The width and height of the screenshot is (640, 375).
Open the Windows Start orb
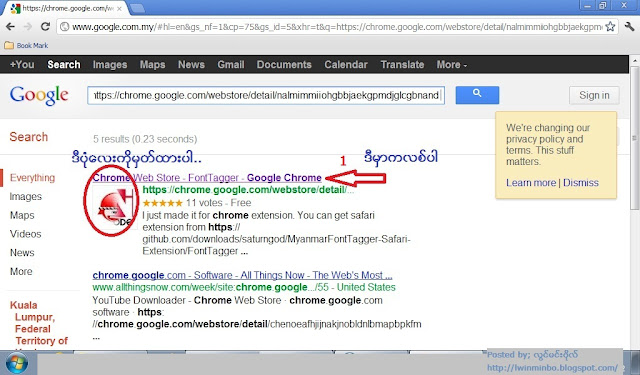tap(16, 363)
